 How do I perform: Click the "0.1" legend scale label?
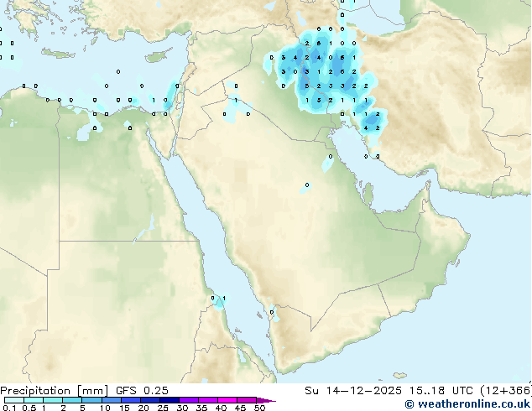(x=9, y=408)
